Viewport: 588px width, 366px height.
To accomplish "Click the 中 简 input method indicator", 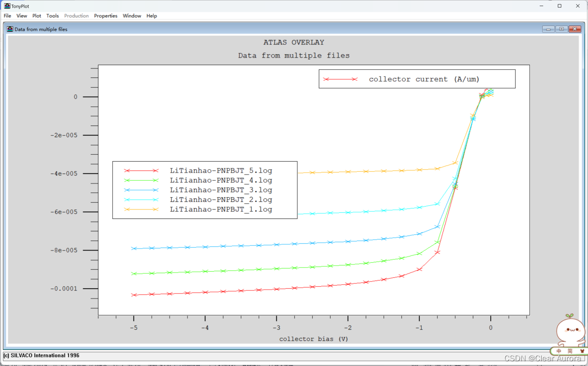I will click(x=564, y=351).
